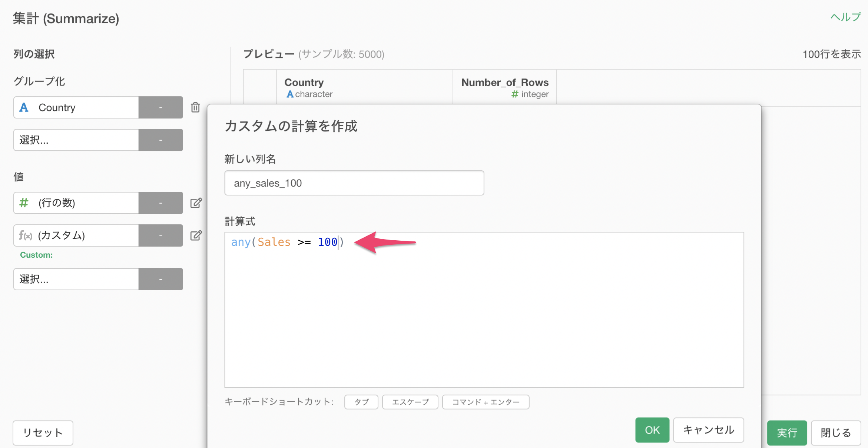Open the 100行を表示 rows display option

[832, 54]
